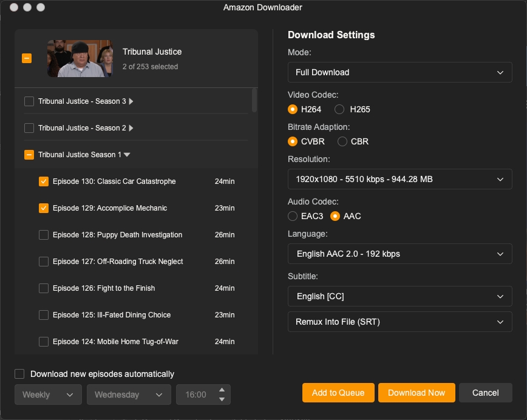
Task: Enable Download new episodes automatically
Action: click(x=19, y=374)
